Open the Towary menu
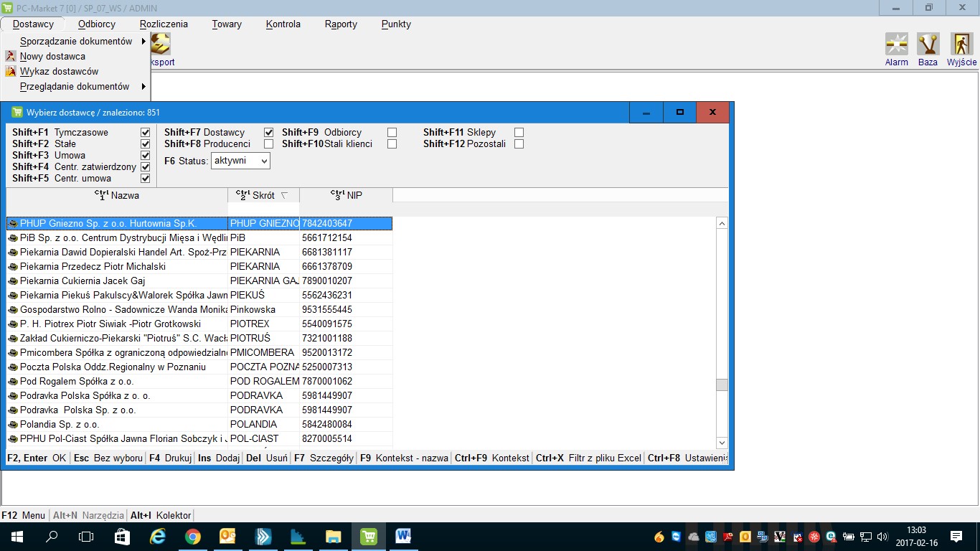Image resolution: width=980 pixels, height=551 pixels. click(227, 24)
